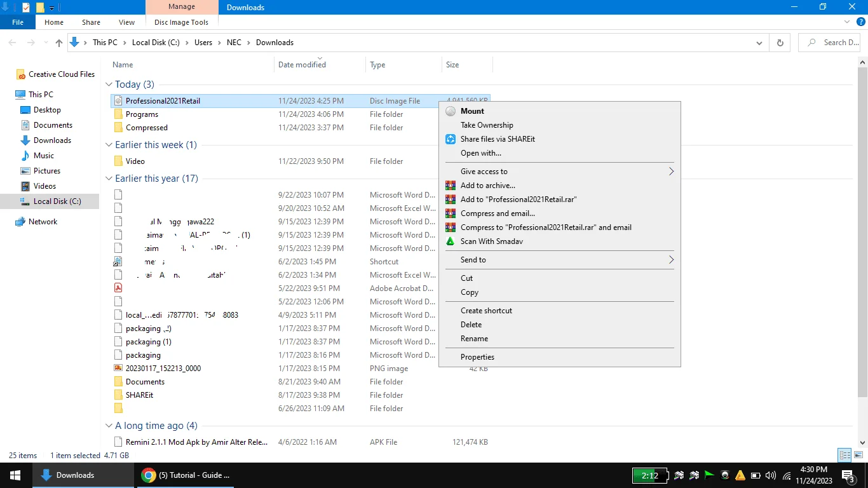The image size is (868, 488).
Task: Collapse Earlier this year (17) group
Action: point(109,179)
